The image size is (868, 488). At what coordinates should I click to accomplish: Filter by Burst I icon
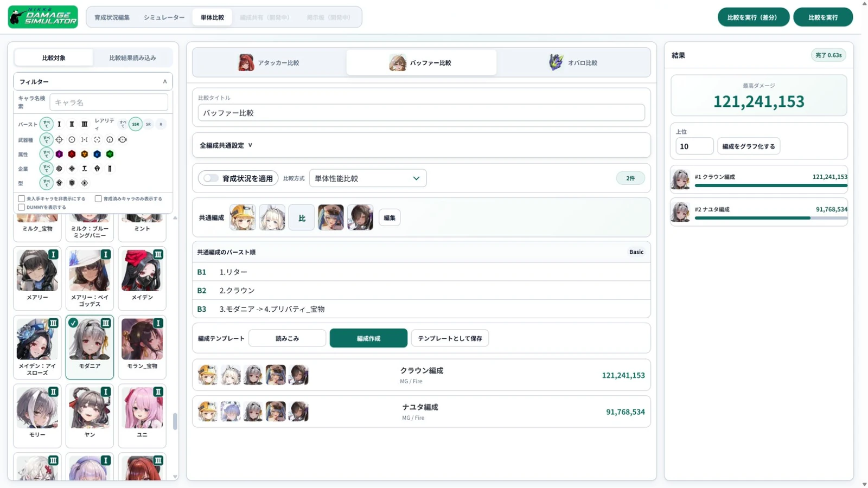point(59,124)
